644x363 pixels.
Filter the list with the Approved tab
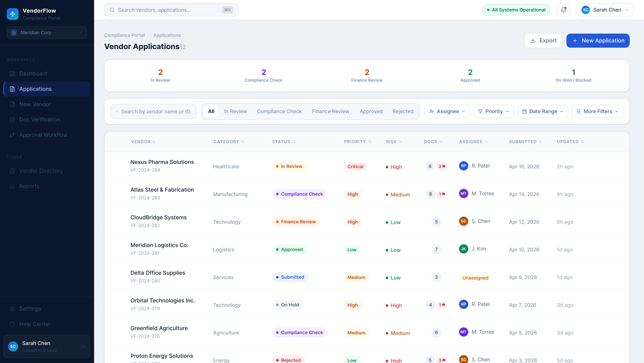pos(371,111)
